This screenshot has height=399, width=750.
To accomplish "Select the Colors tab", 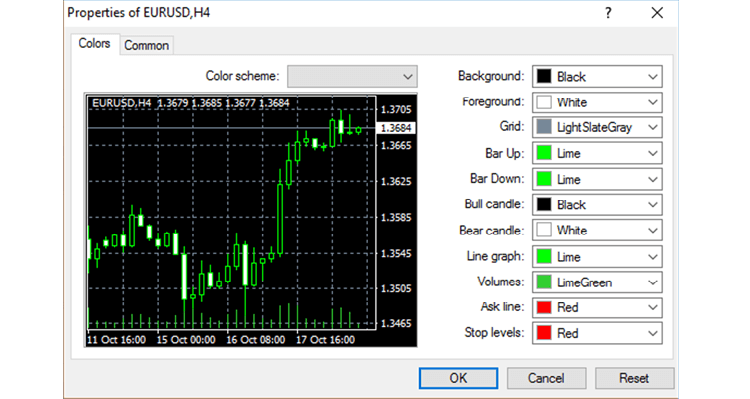I will 94,44.
